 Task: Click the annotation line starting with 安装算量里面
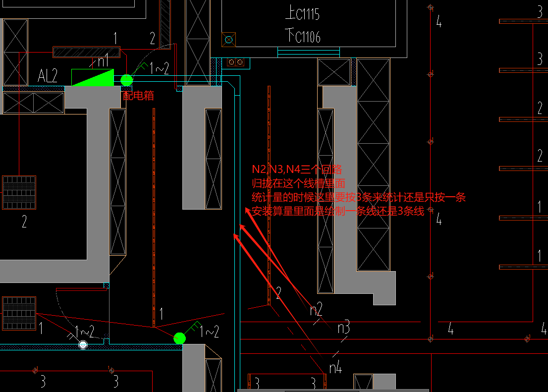[x=338, y=211]
